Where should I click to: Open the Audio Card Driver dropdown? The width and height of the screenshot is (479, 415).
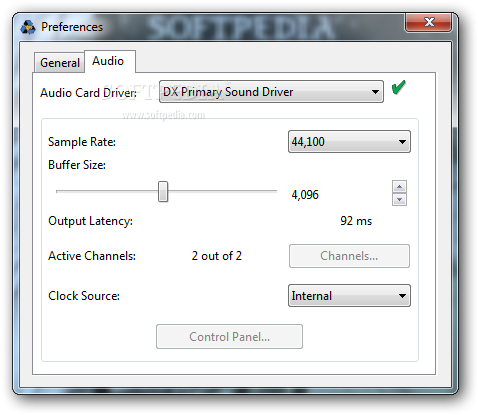(x=271, y=92)
